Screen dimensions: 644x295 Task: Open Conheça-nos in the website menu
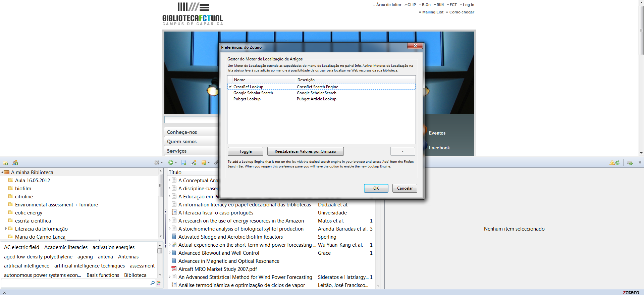[182, 132]
